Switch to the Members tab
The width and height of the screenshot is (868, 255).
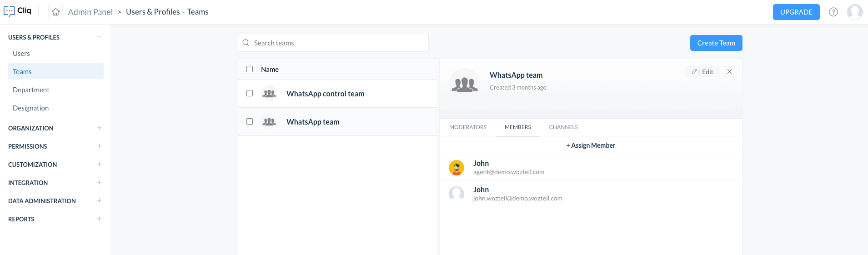coord(518,127)
